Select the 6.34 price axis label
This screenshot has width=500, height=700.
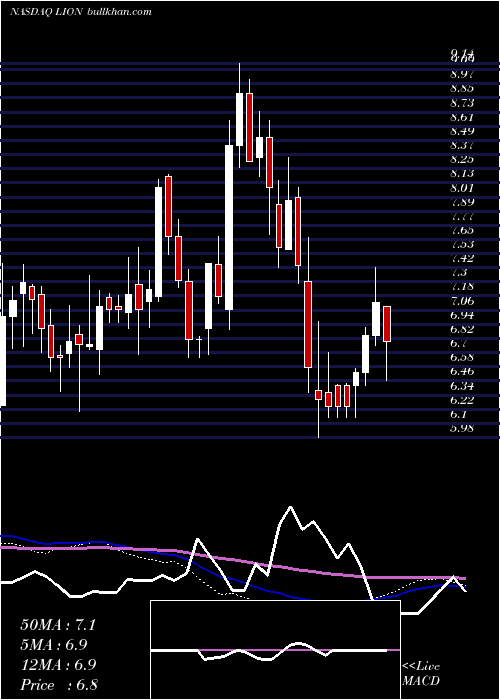tap(462, 385)
